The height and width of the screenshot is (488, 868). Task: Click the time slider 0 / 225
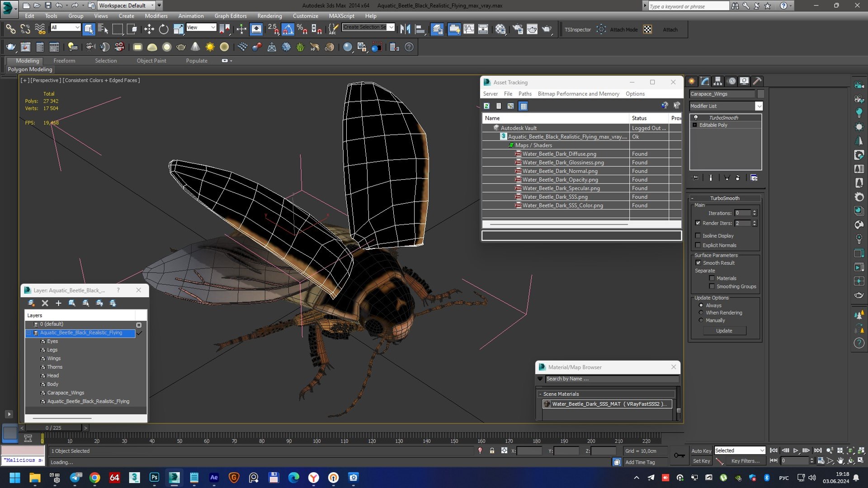click(53, 427)
